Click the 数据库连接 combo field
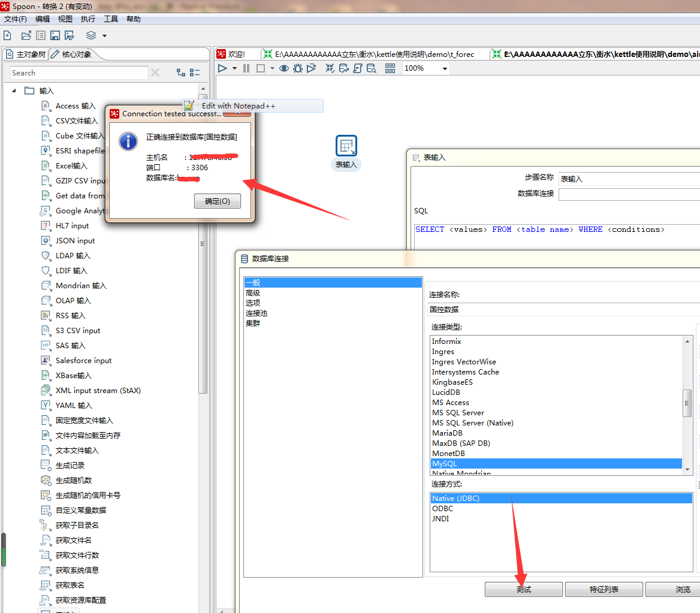Viewport: 700px width, 613px height. [629, 194]
